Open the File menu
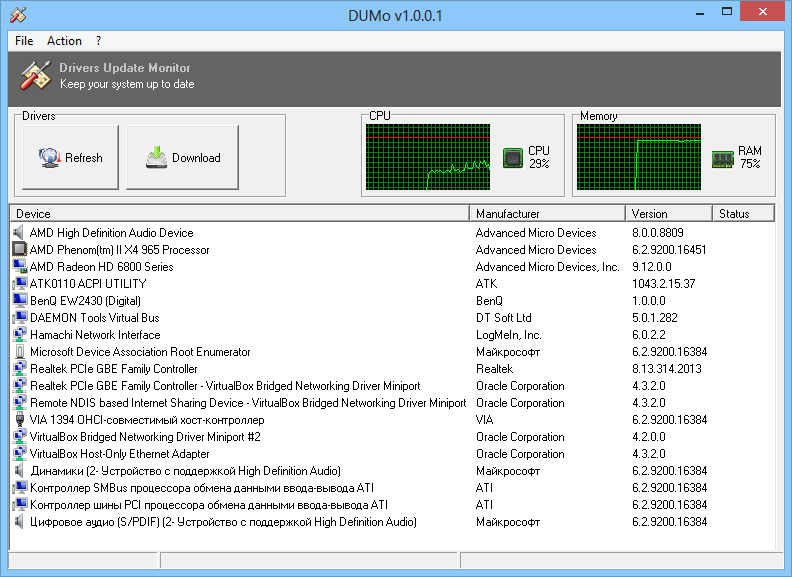This screenshot has width=792, height=577. pyautogui.click(x=24, y=41)
